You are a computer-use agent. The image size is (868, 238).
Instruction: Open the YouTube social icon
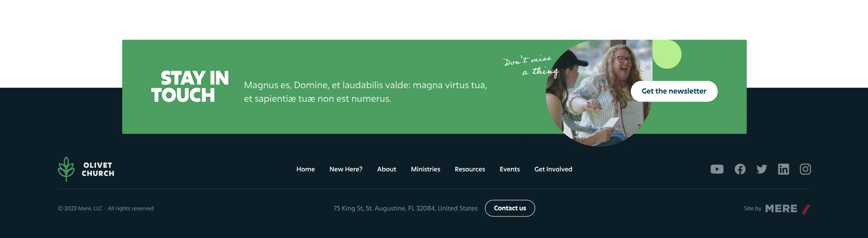tap(717, 169)
